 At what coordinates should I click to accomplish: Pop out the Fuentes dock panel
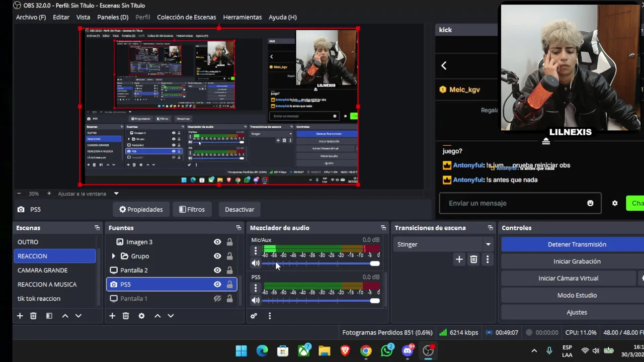pyautogui.click(x=238, y=228)
